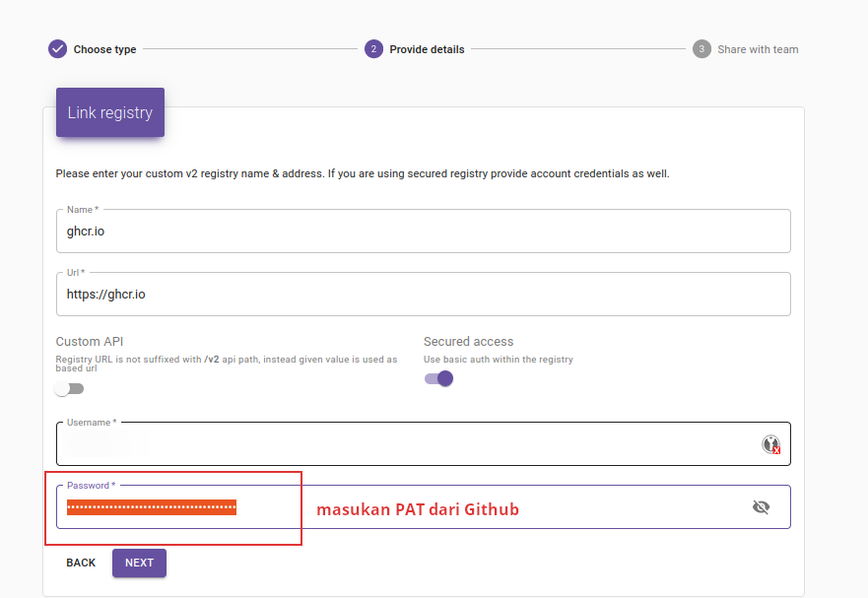Click the completed Choose type checkmark icon
868x598 pixels.
pos(57,47)
